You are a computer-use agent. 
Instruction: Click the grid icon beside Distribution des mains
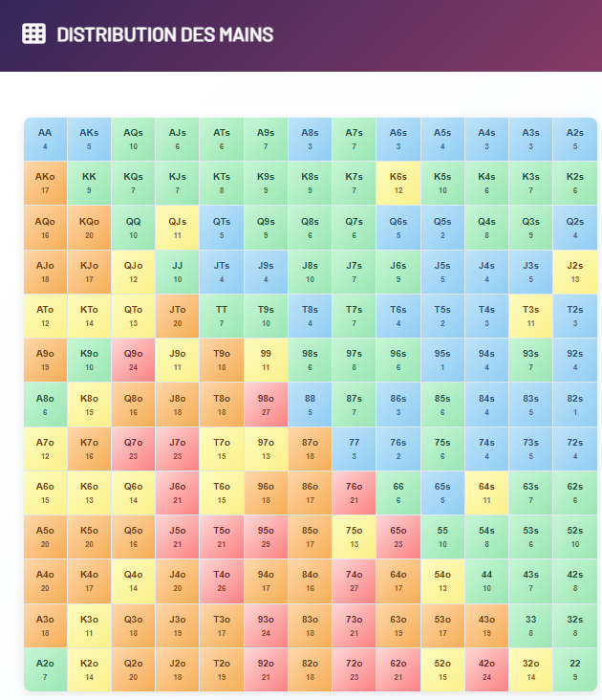[33, 33]
